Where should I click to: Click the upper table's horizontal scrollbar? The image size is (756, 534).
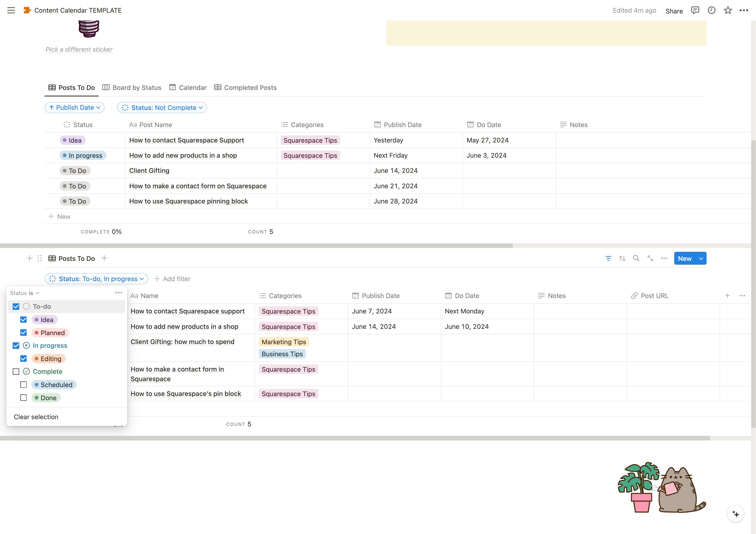click(256, 246)
